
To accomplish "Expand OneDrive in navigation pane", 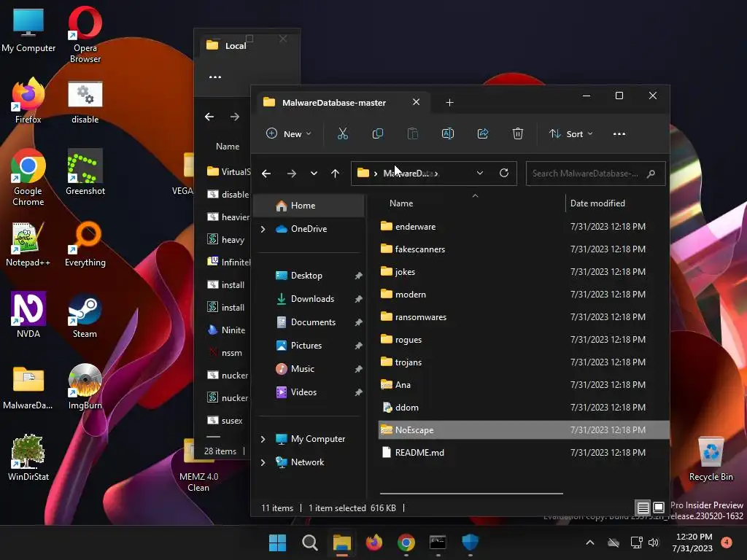I will coord(263,229).
